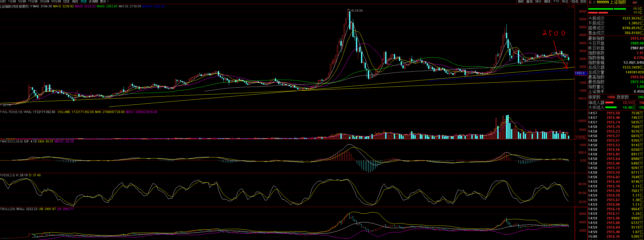
Task: Click the blue 1960.8 price axis marker
Action: coord(580,73)
